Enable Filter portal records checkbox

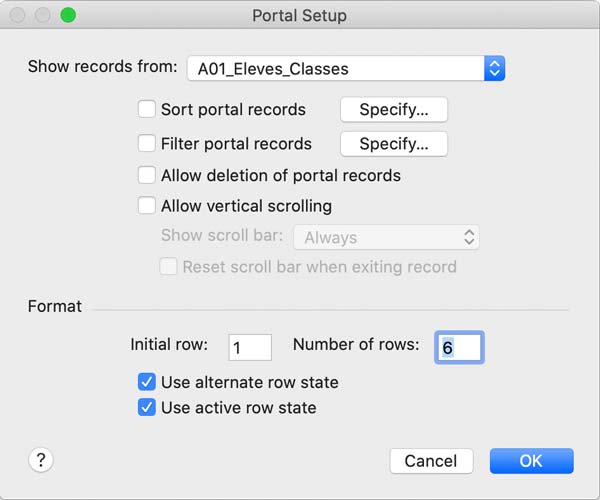[147, 143]
